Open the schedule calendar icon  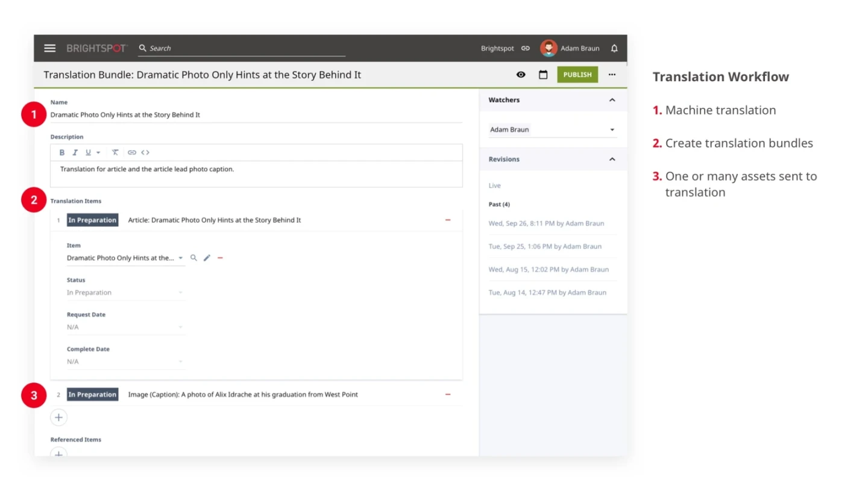tap(543, 75)
